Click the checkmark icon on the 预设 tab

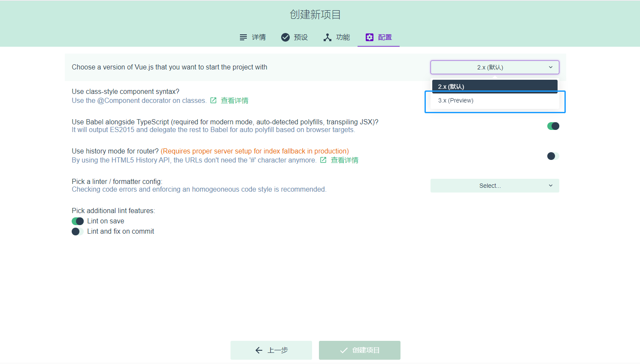[x=285, y=37]
